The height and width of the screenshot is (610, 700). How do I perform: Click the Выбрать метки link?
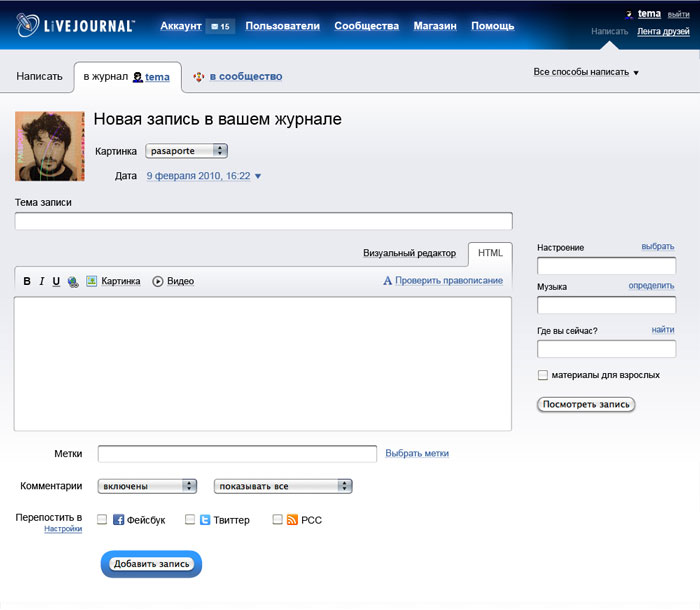(x=417, y=453)
